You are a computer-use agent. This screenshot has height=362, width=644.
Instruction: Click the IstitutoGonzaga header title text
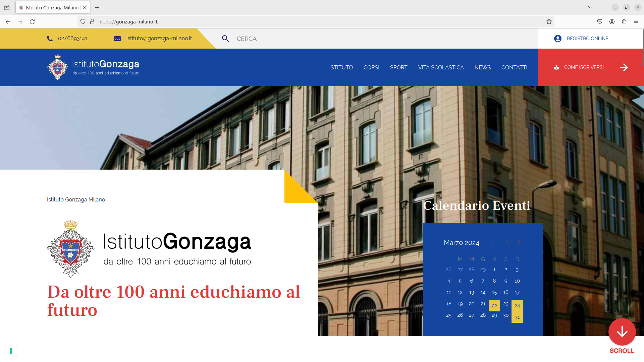point(106,64)
